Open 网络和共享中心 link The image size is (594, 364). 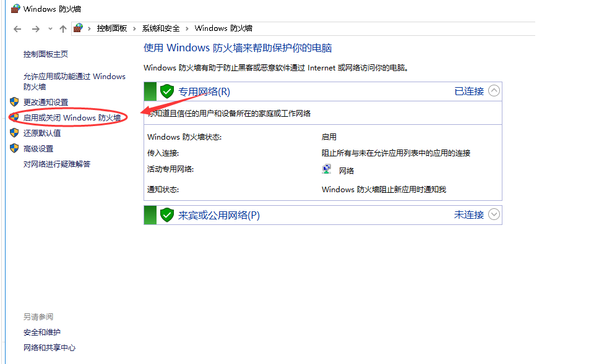[49, 347]
